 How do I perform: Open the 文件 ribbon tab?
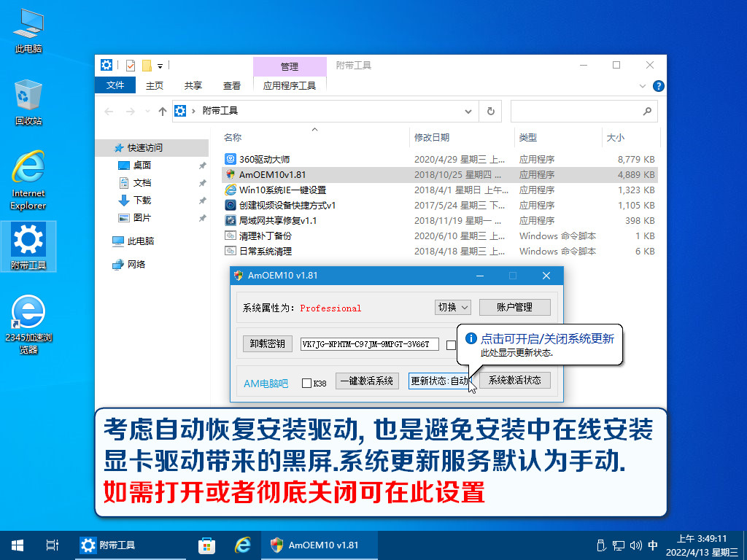115,85
